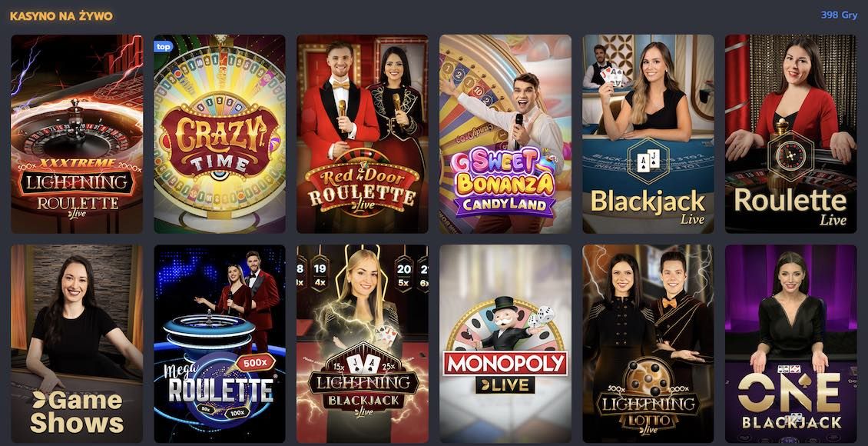Image resolution: width=868 pixels, height=446 pixels.
Task: Open Red Door Roulette Live
Action: (363, 134)
